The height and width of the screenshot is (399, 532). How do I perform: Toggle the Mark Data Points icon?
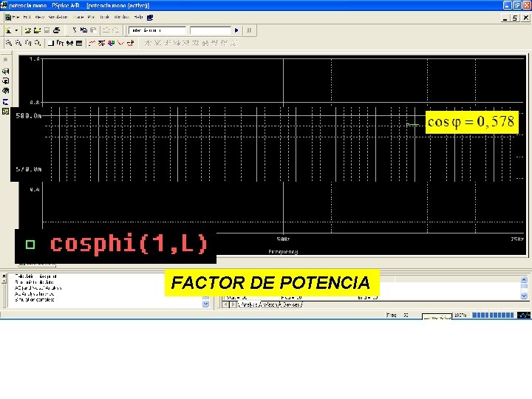[x=120, y=43]
